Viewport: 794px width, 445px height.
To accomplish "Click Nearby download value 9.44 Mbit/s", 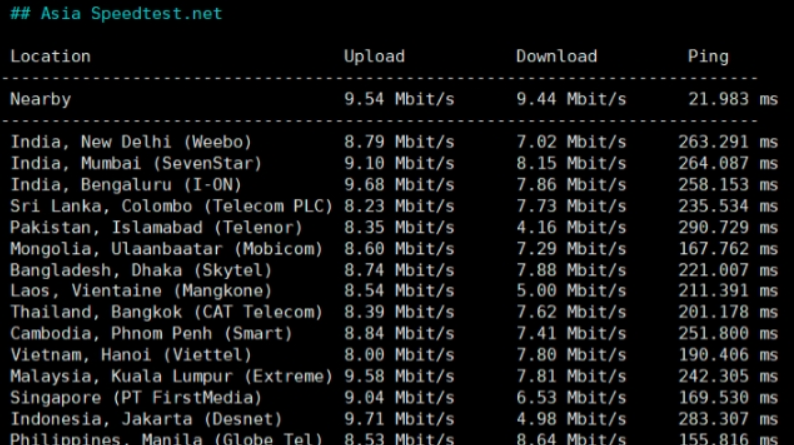I will click(x=571, y=99).
